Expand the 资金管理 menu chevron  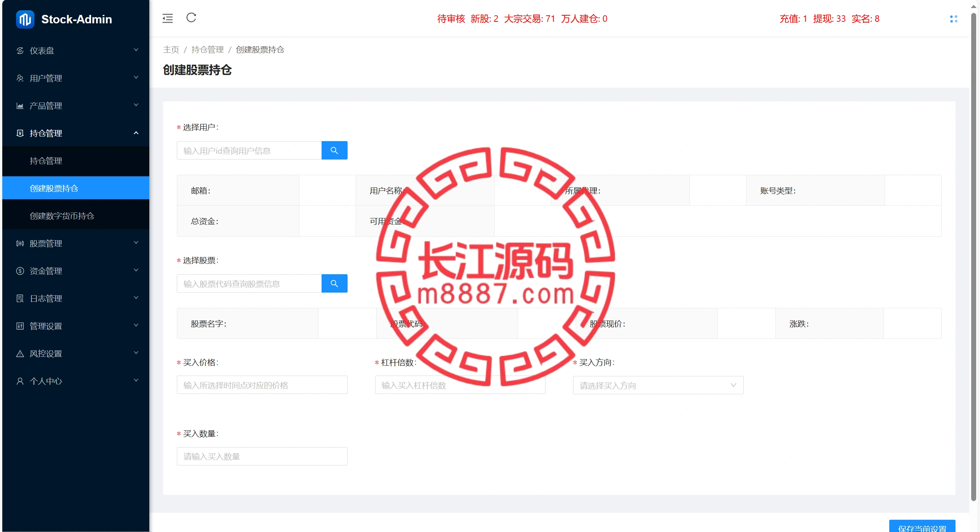point(136,270)
